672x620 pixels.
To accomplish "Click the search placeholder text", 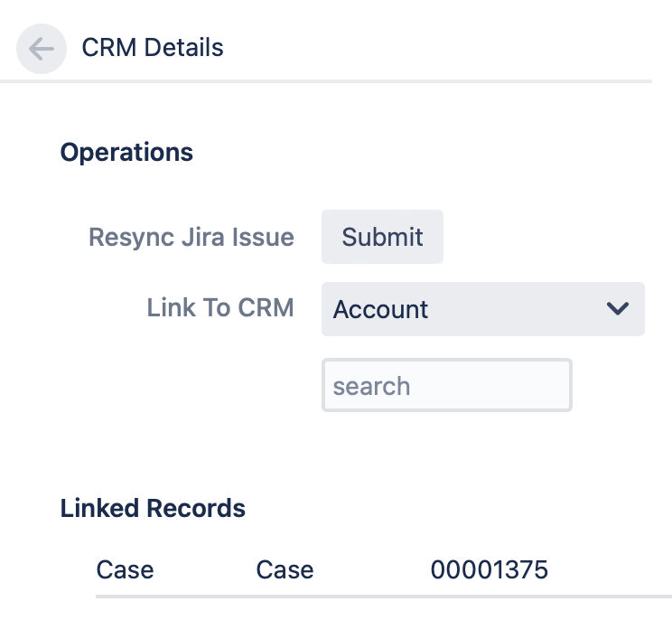I will tap(371, 386).
